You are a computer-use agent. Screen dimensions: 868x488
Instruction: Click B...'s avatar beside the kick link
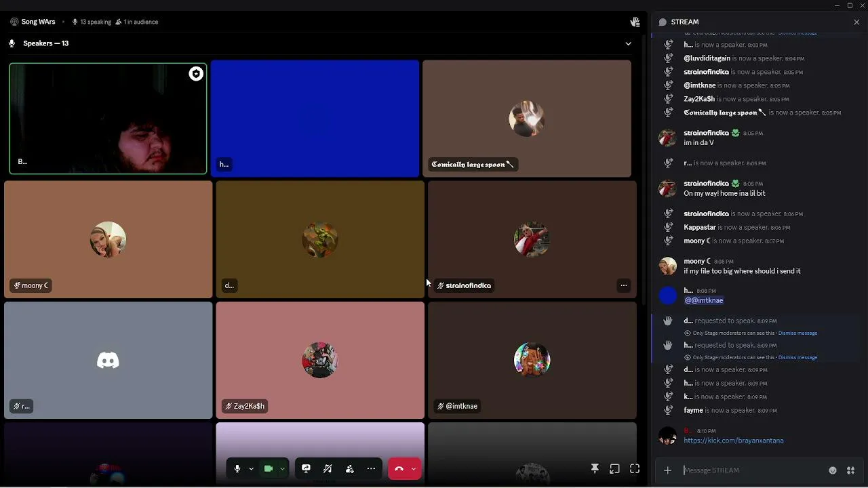pos(668,436)
